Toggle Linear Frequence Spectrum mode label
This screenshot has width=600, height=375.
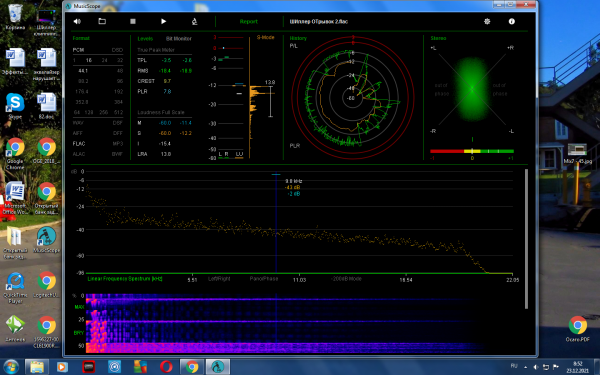point(125,279)
